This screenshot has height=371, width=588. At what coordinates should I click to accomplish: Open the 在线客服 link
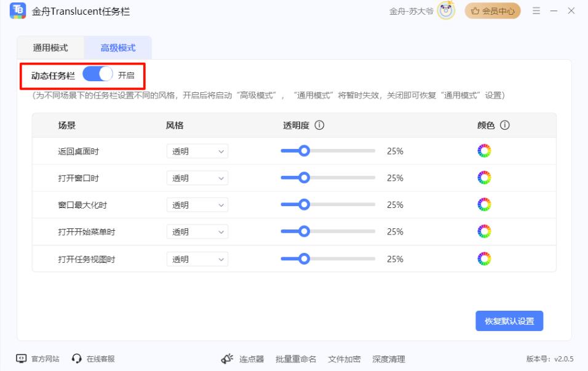100,359
